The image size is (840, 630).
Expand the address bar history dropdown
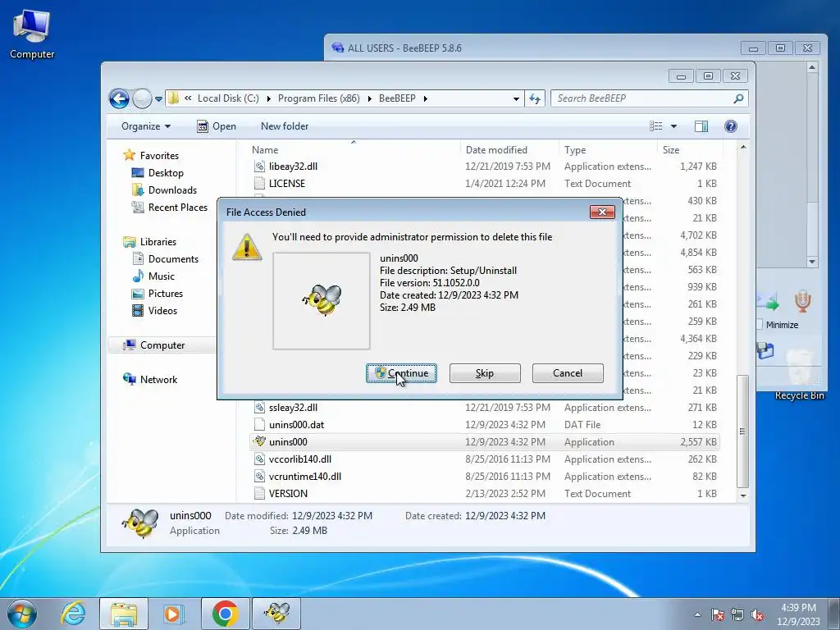516,98
